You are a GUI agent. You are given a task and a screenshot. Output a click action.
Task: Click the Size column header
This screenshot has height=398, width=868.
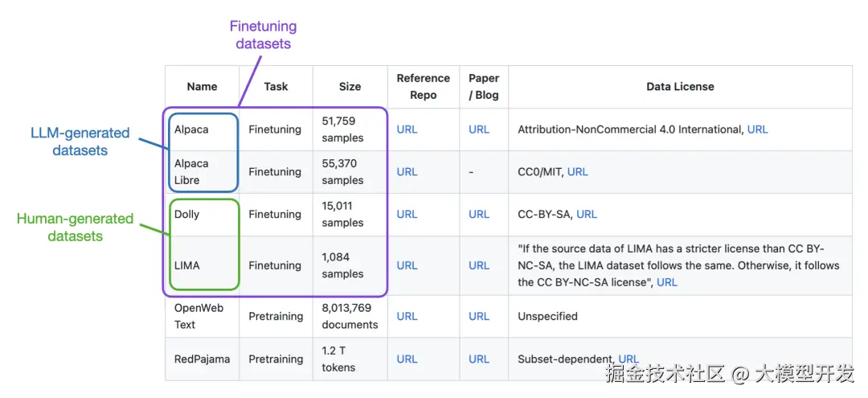click(x=350, y=87)
